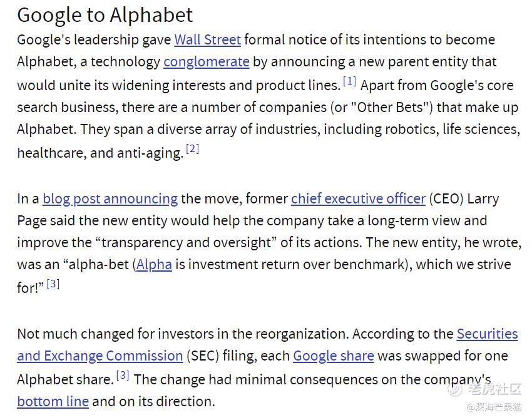532x420 pixels.
Task: Open 'and Exchange Commission' link text
Action: point(100,356)
